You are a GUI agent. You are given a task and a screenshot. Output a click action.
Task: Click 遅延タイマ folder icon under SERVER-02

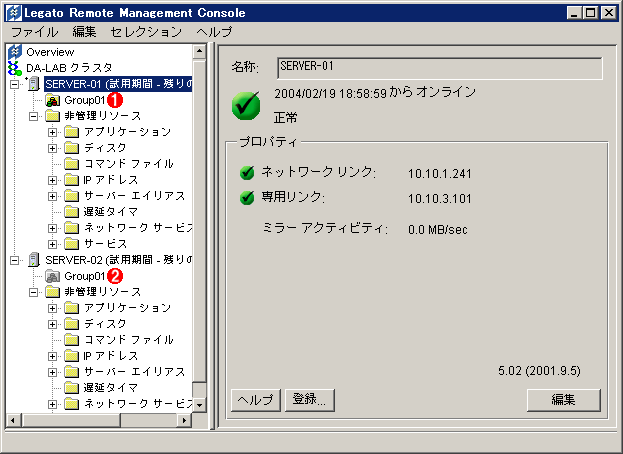[x=72, y=388]
